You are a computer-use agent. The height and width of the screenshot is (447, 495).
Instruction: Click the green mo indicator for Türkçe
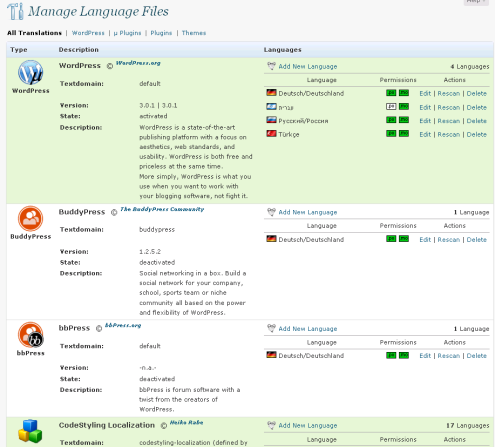click(404, 134)
